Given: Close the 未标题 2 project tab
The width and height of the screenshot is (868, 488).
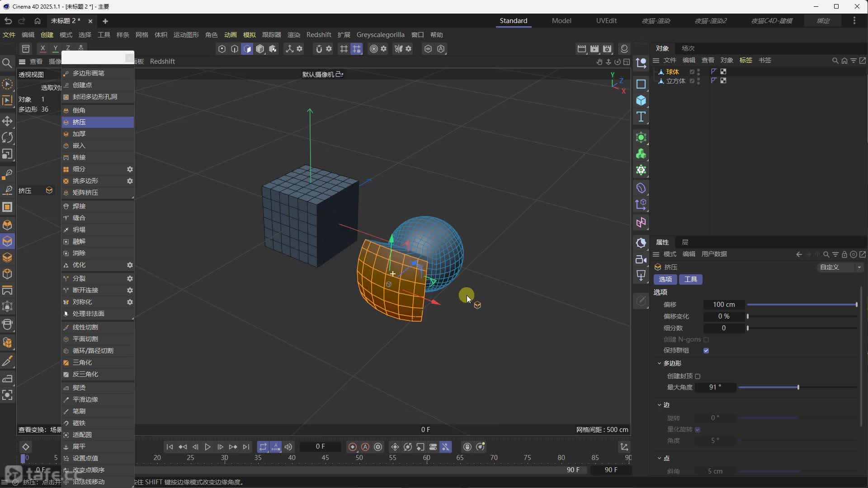Looking at the screenshot, I should pos(90,21).
